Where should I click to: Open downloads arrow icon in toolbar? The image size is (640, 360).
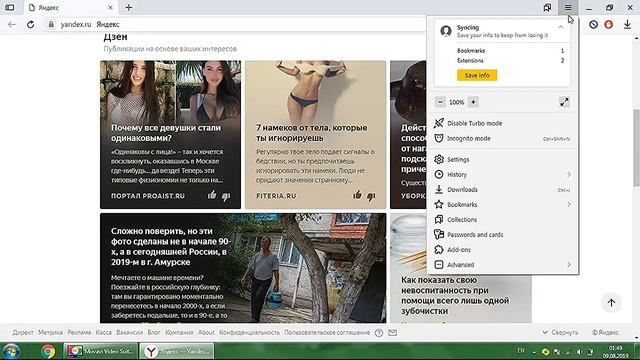(x=627, y=24)
